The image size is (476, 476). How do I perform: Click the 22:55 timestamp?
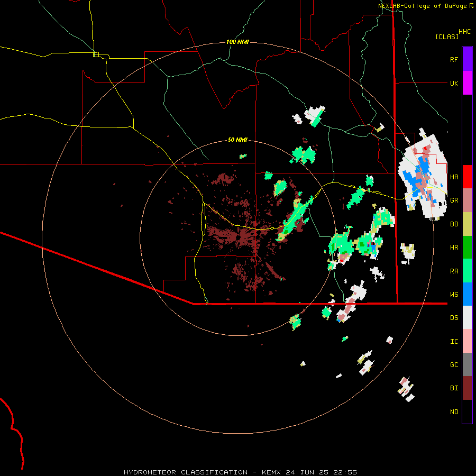tap(346, 472)
